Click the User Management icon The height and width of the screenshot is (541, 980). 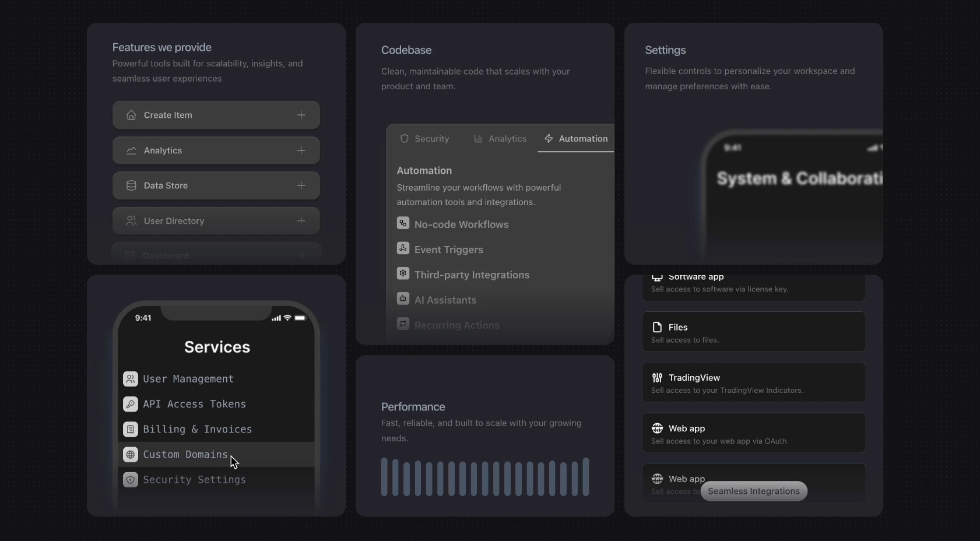tap(131, 379)
